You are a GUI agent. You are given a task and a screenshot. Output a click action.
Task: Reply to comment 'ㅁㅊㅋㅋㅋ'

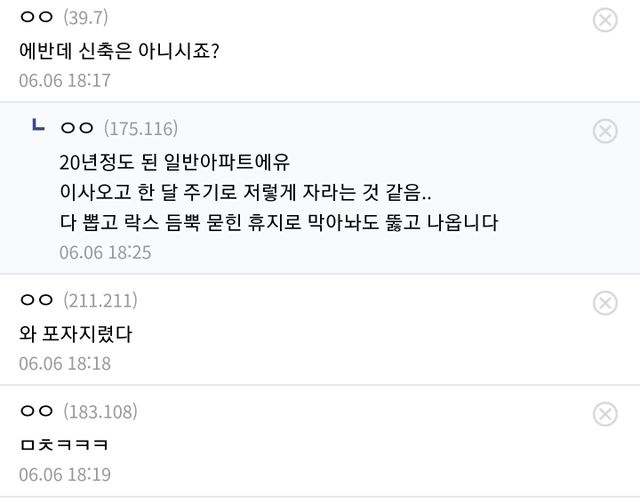(64, 444)
